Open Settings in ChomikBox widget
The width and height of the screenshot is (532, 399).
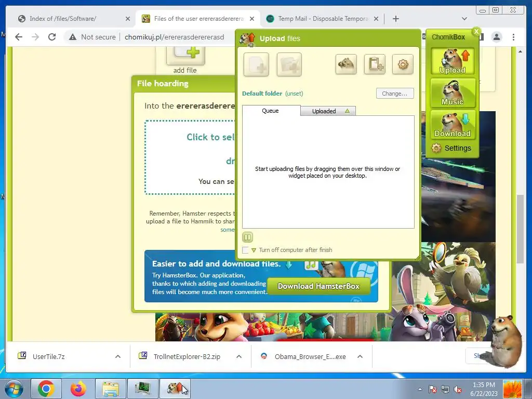click(451, 148)
